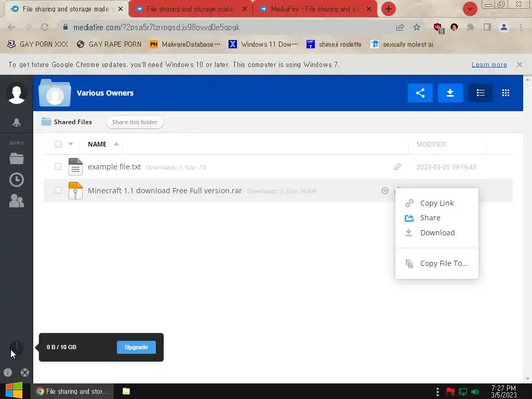
Task: Click the page scrollbar down arrow
Action: point(527,379)
